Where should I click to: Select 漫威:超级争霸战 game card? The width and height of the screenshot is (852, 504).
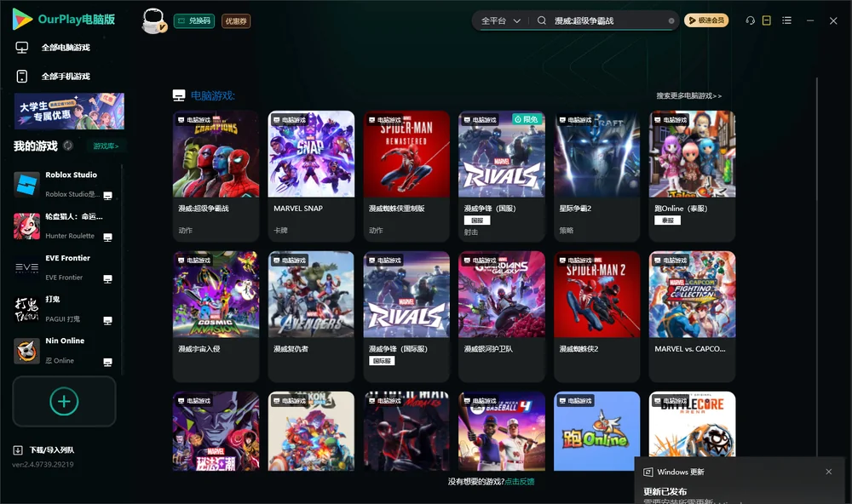coord(216,176)
